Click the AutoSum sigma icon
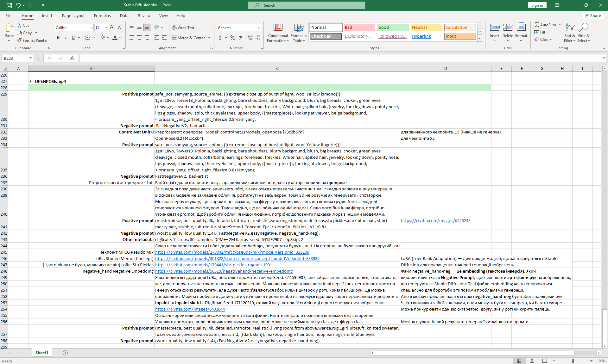 click(x=537, y=25)
